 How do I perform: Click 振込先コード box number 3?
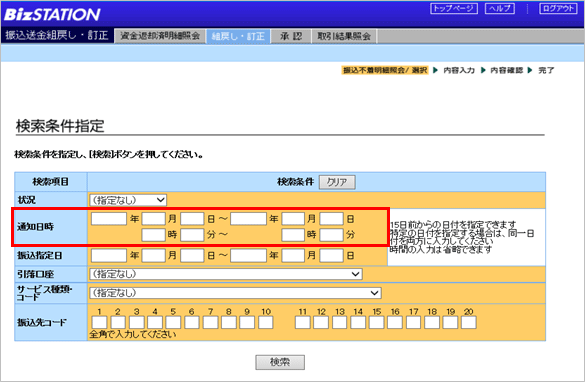pyautogui.click(x=137, y=322)
